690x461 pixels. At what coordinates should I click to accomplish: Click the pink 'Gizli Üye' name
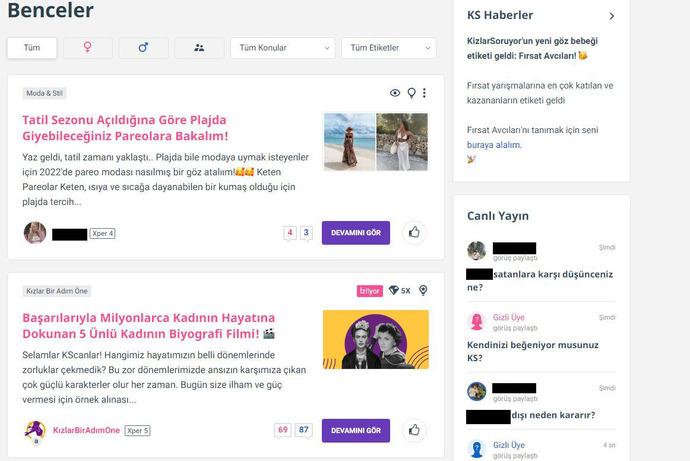click(x=509, y=317)
